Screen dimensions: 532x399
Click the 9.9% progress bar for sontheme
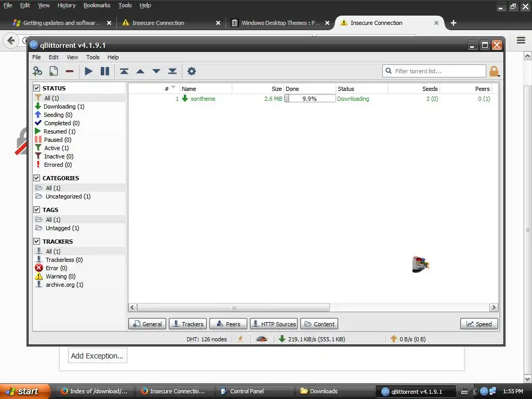click(310, 98)
